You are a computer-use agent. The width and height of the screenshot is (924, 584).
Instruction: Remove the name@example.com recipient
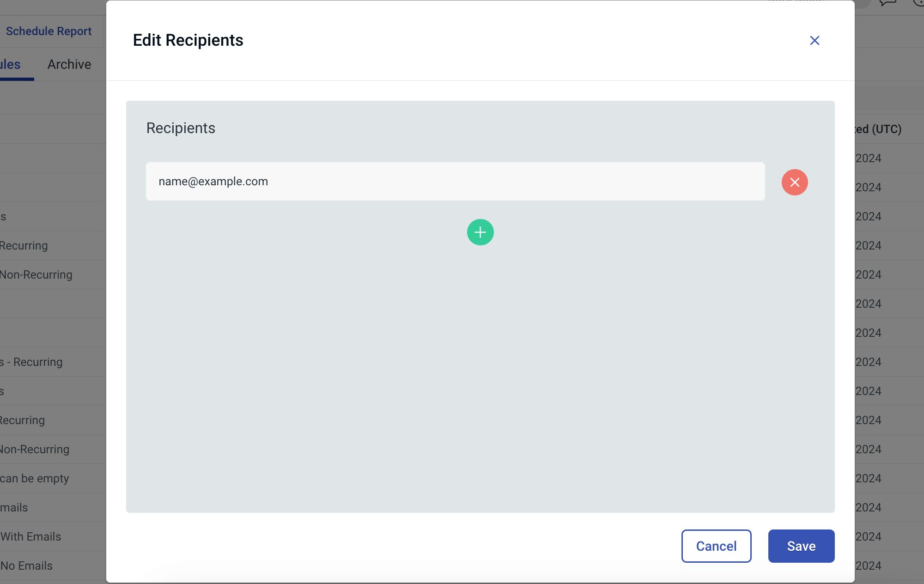[795, 182]
